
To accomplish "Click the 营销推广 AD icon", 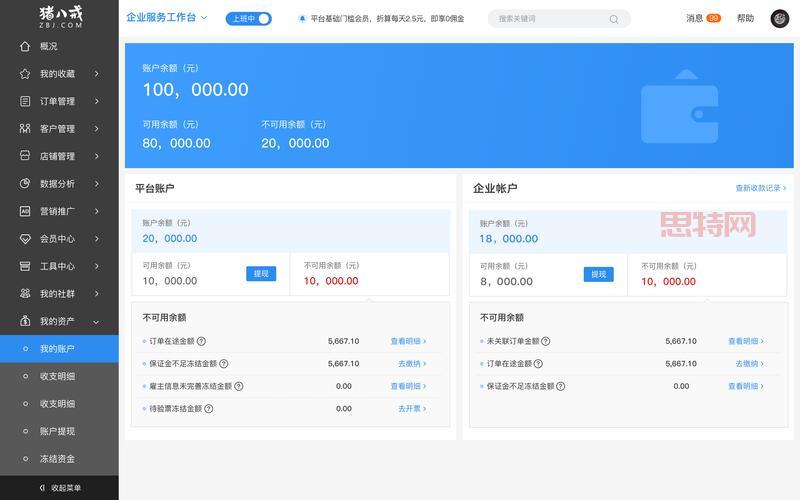I will pyautogui.click(x=24, y=211).
